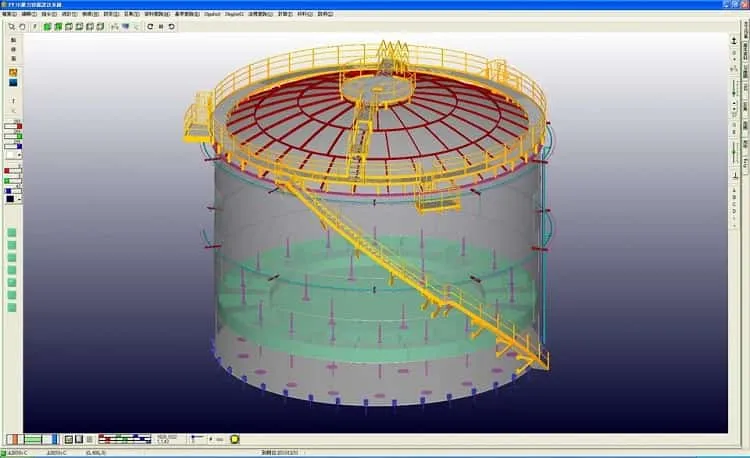Click the first solid green cube view icon

(47, 27)
